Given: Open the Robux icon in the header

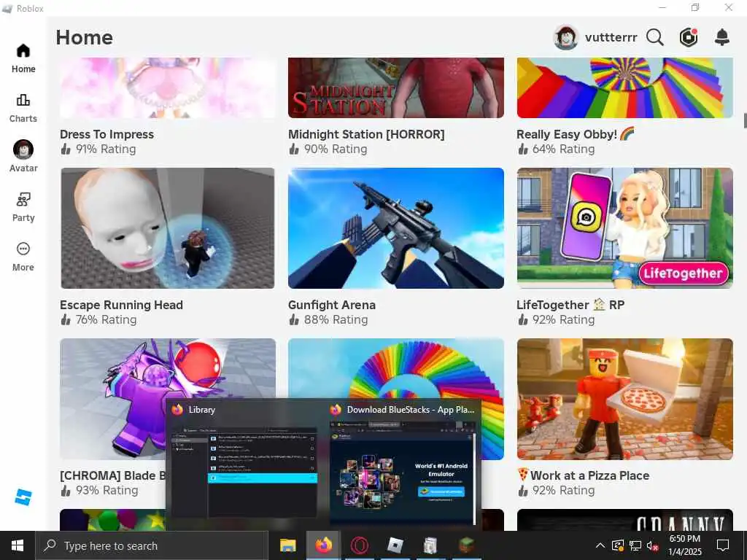Looking at the screenshot, I should pos(689,37).
